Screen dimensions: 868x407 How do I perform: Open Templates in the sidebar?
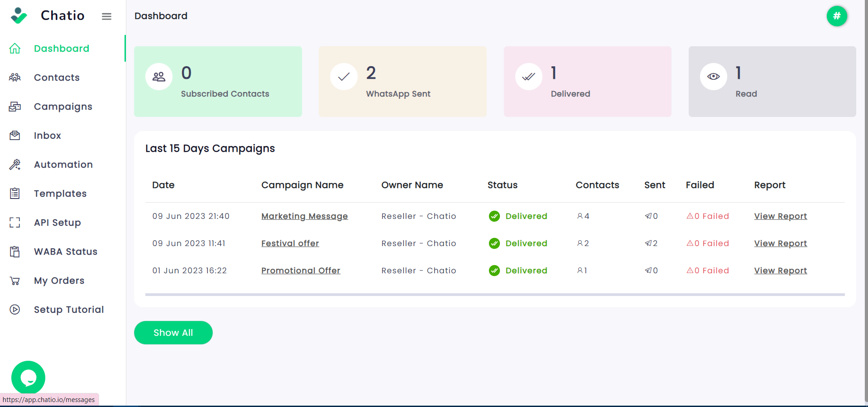pyautogui.click(x=60, y=194)
